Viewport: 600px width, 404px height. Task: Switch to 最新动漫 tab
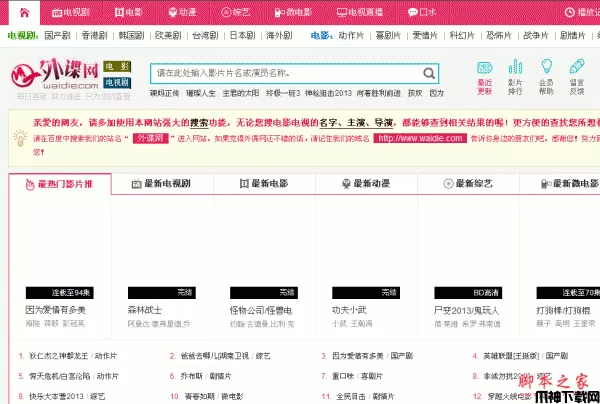(x=366, y=184)
